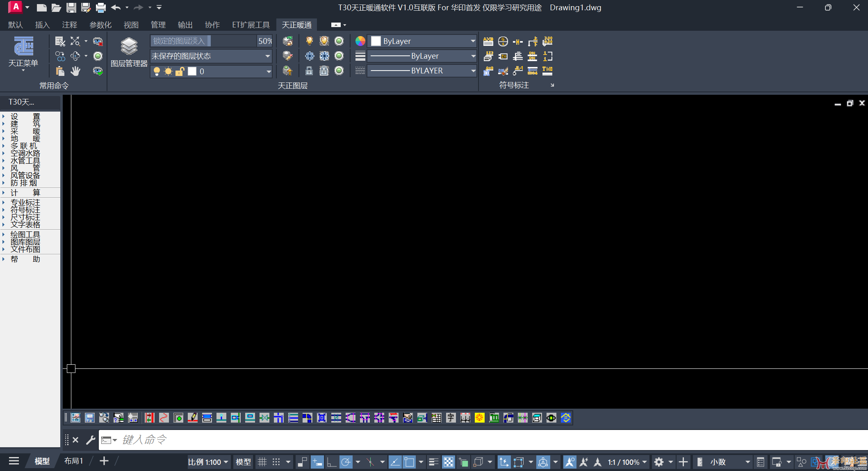Viewport: 868px width, 471px height.
Task: Switch to the ET扩展工具 ribbon tab
Action: (251, 25)
